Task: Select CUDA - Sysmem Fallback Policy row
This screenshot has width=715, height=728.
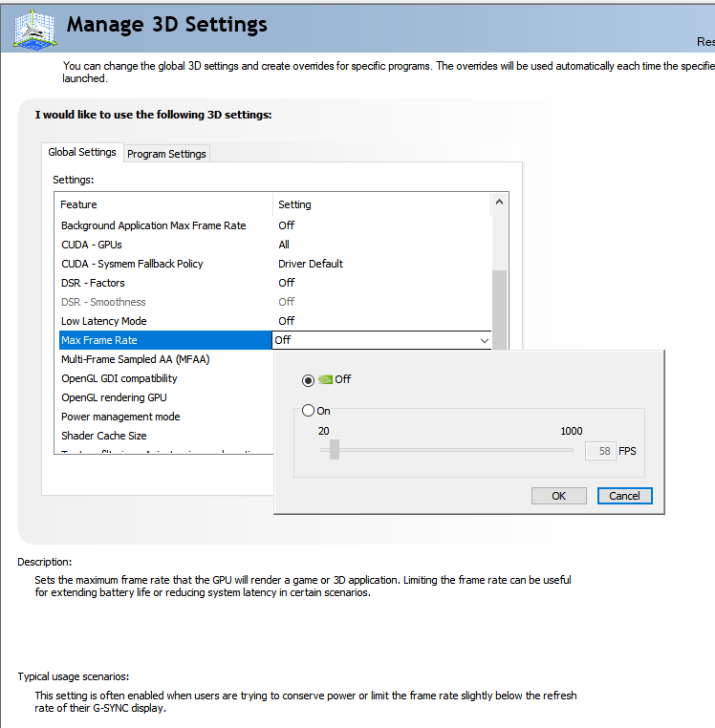Action: click(x=275, y=264)
